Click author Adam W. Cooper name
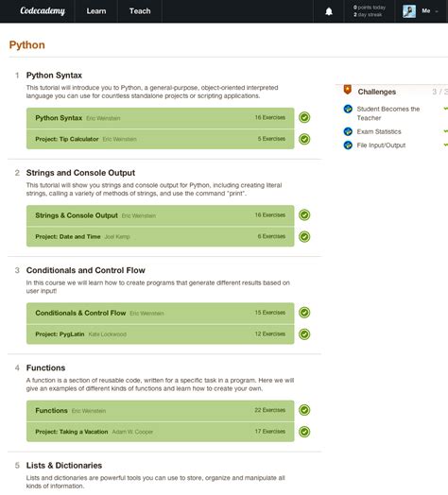Screen dimensions: 448x495 pos(132,432)
